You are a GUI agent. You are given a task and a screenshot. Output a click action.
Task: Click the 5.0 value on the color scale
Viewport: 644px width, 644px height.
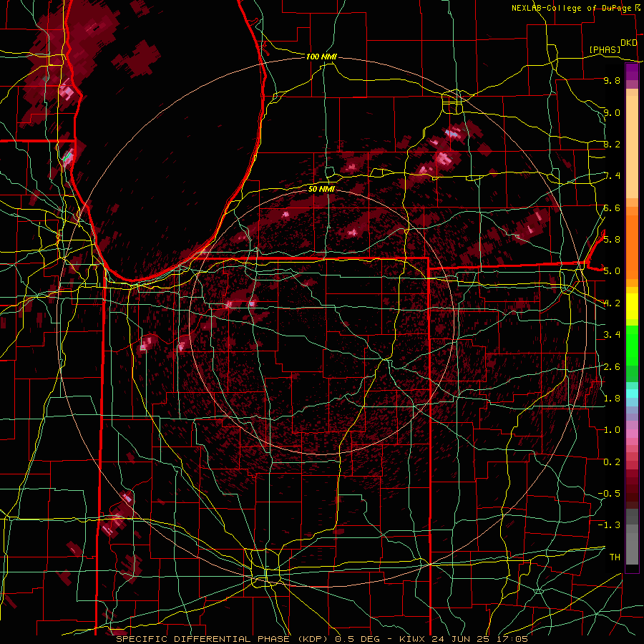(612, 271)
